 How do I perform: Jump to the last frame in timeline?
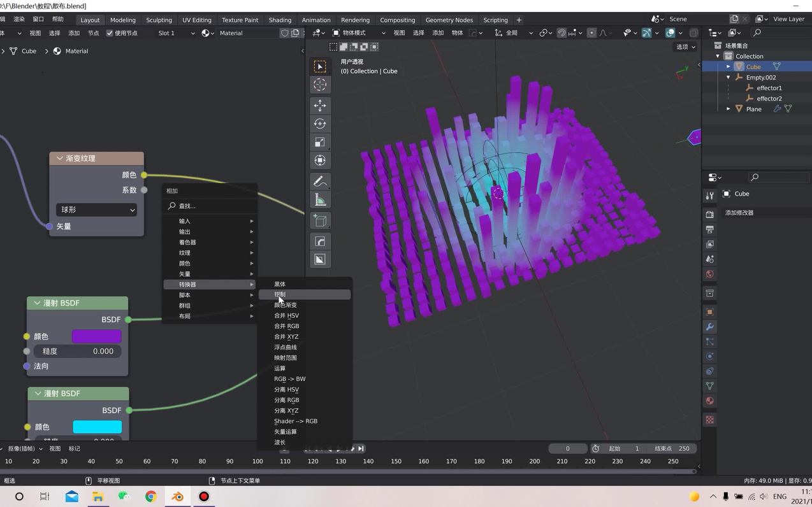(x=361, y=448)
